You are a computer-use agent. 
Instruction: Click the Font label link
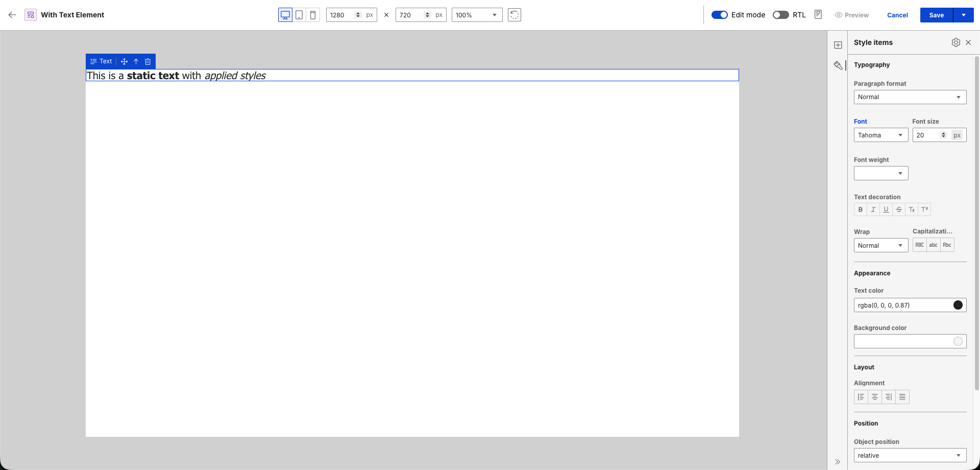pos(861,122)
